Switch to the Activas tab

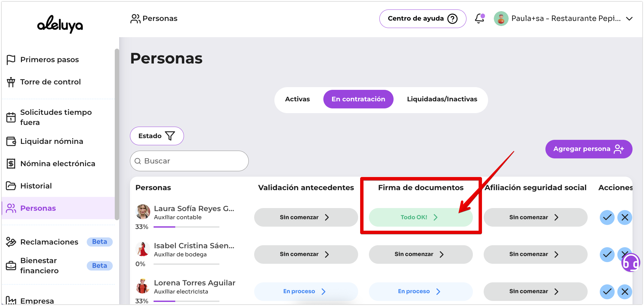pyautogui.click(x=297, y=99)
